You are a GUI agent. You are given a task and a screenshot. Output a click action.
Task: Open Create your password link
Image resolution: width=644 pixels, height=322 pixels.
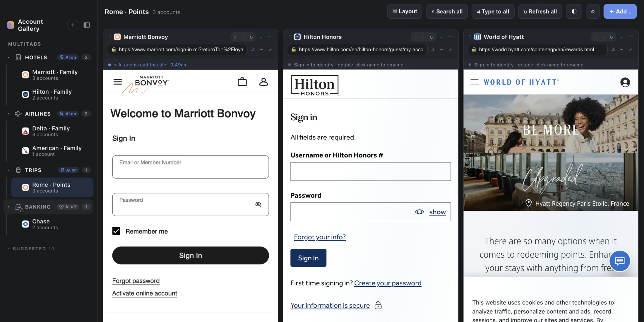click(388, 283)
